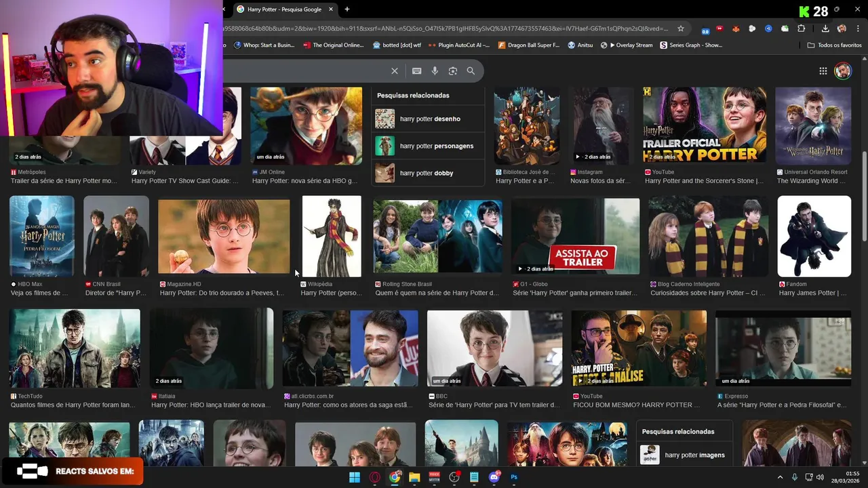Open the volume control in system tray
Viewport: 868px width, 488px height.
pos(820,477)
